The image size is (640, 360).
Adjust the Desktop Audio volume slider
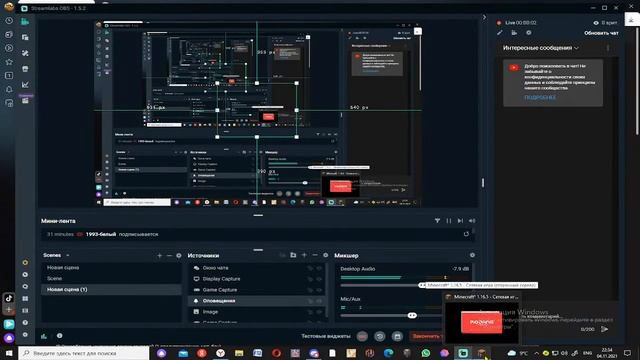pos(422,285)
